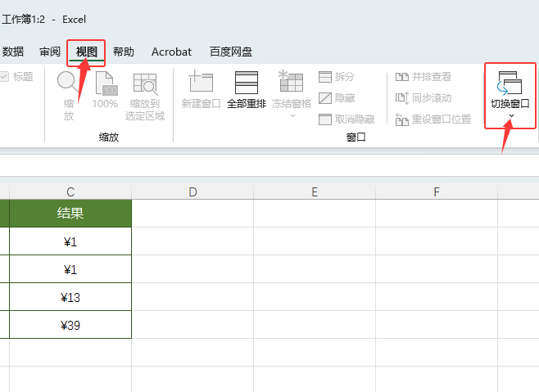Image resolution: width=539 pixels, height=392 pixels.
Task: Open the 审阅 (Review) tab
Action: tap(50, 52)
